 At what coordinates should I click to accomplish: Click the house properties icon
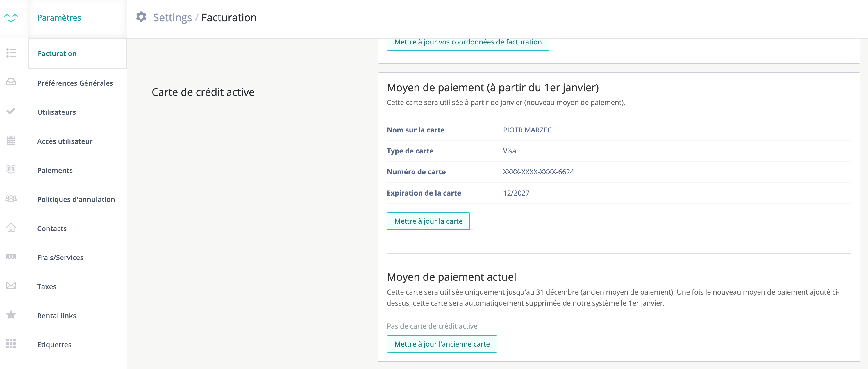11,227
